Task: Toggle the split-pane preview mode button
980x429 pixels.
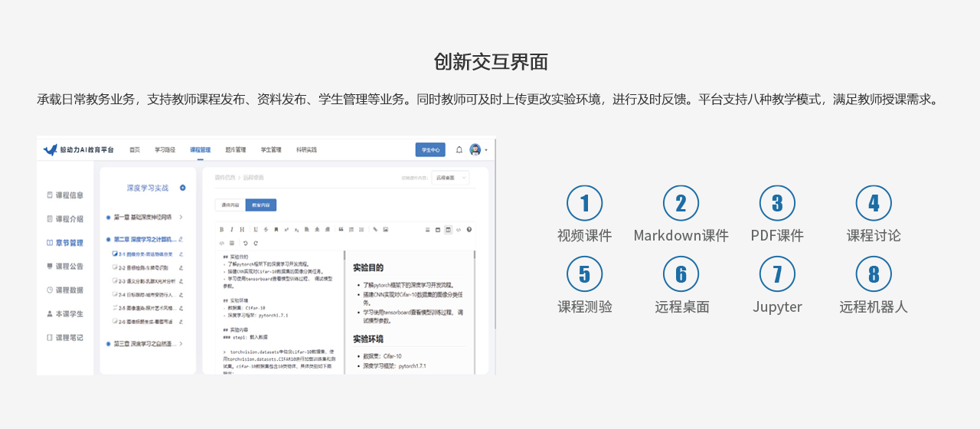Action: (x=448, y=229)
